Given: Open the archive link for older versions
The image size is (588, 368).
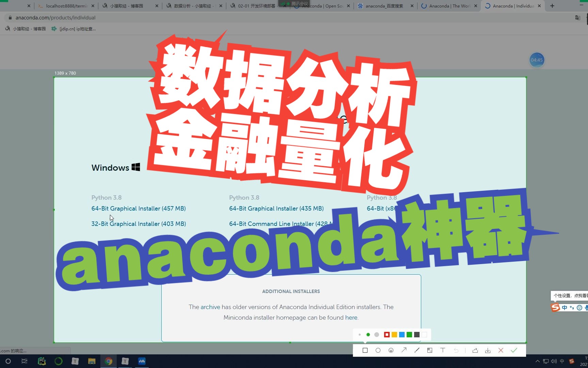Looking at the screenshot, I should pos(210,307).
